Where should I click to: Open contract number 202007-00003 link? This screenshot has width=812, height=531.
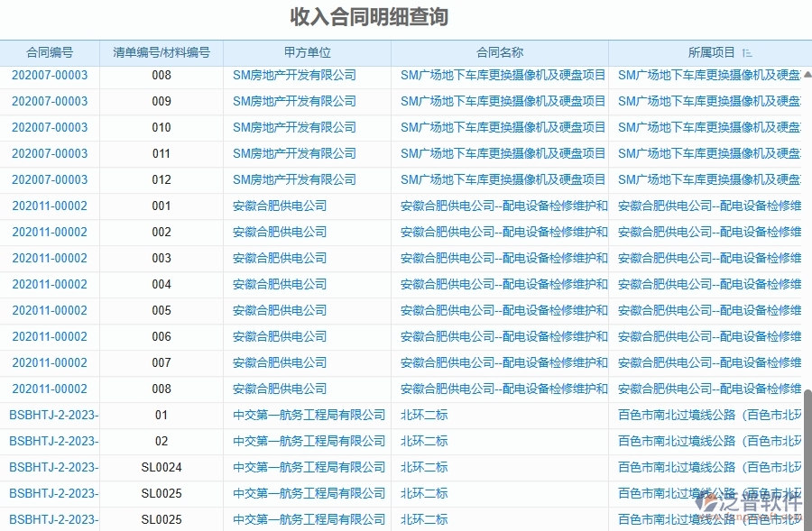point(50,75)
